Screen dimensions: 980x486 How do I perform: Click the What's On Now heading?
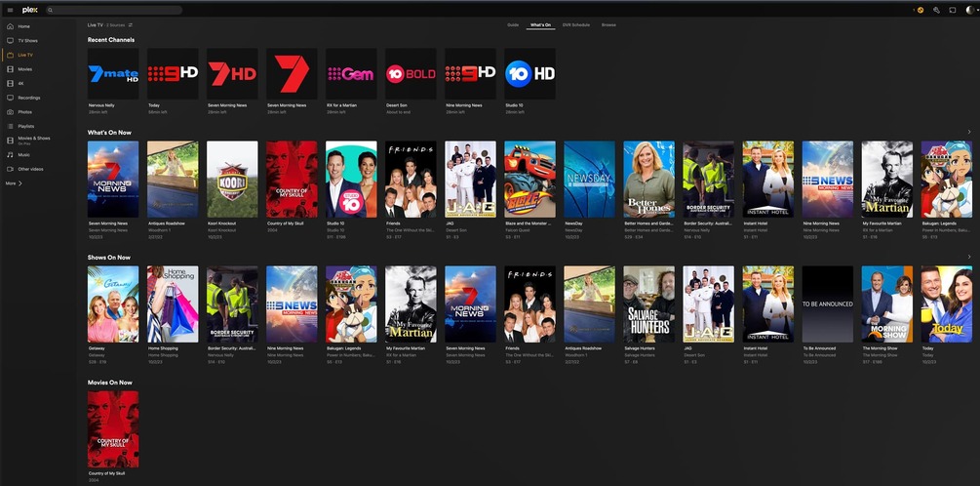(109, 132)
